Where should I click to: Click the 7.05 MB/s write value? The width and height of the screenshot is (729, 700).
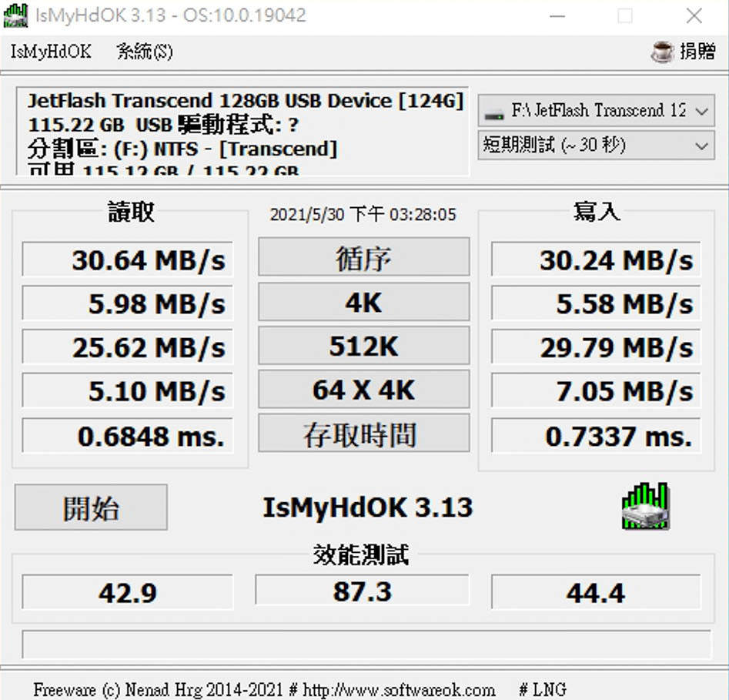(x=596, y=390)
